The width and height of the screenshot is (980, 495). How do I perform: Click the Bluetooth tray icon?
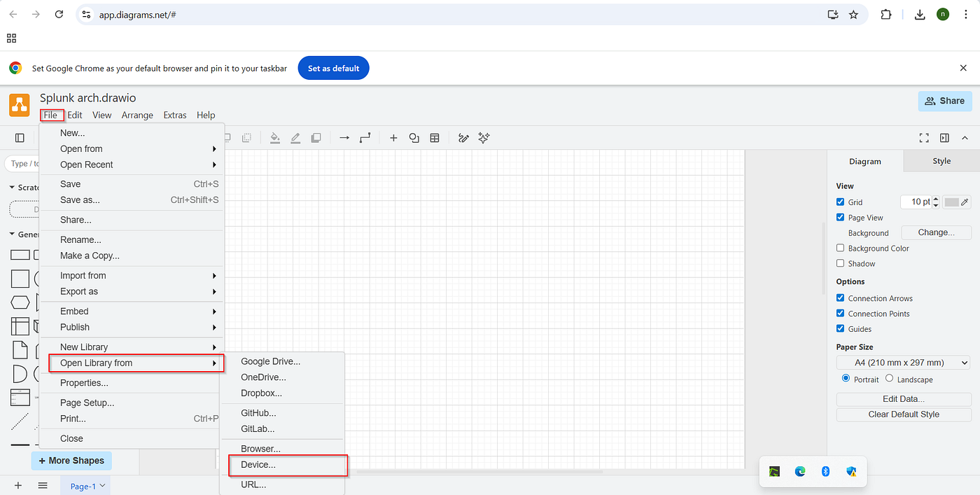click(x=825, y=471)
